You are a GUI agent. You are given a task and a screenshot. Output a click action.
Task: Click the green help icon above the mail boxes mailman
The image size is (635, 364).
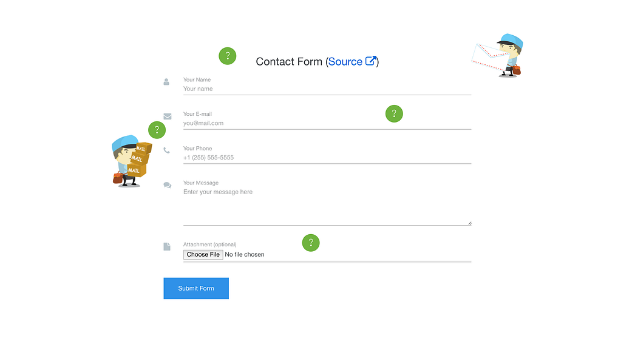(157, 130)
